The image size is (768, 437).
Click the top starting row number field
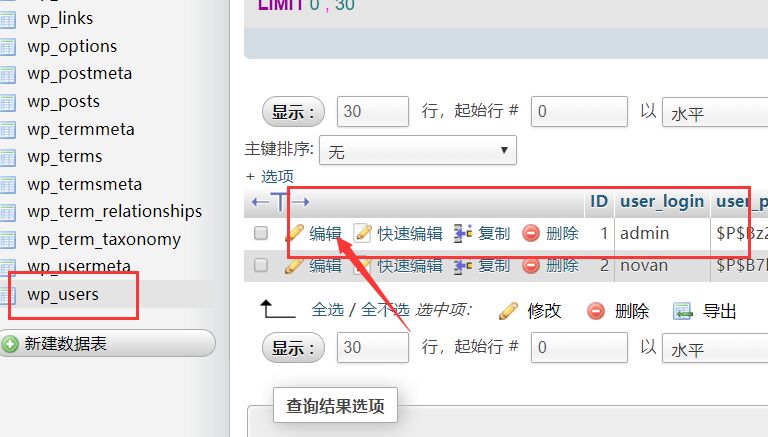(x=579, y=112)
